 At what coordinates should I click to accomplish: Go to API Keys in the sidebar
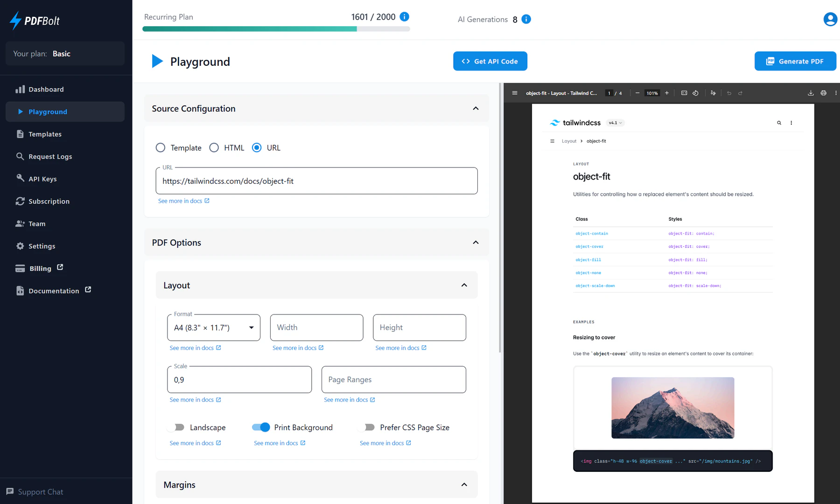pos(42,179)
